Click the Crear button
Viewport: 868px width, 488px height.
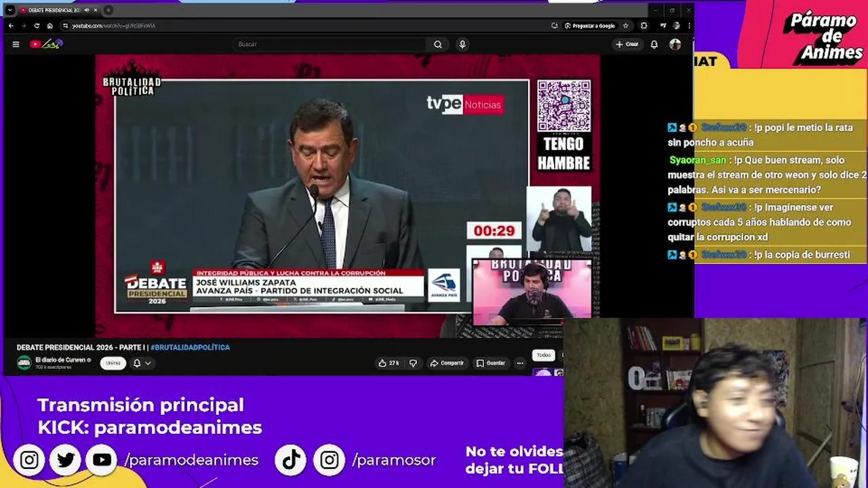pyautogui.click(x=627, y=44)
